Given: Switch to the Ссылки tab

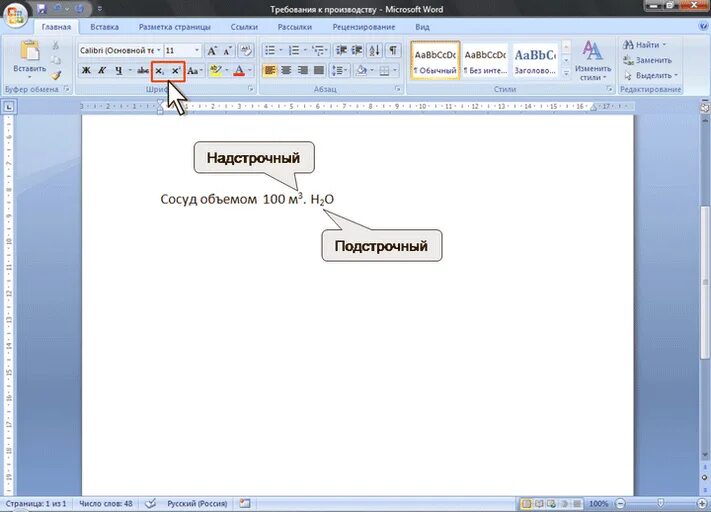Looking at the screenshot, I should [x=244, y=27].
